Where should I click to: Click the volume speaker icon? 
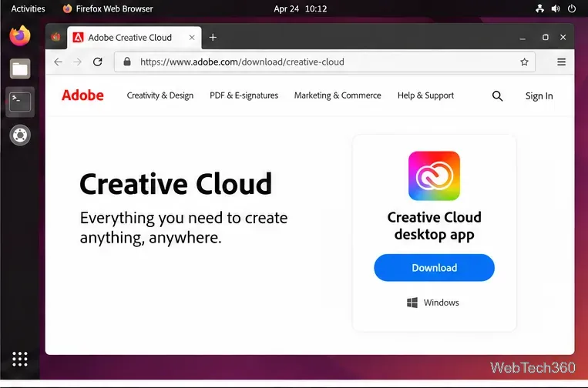tap(556, 8)
